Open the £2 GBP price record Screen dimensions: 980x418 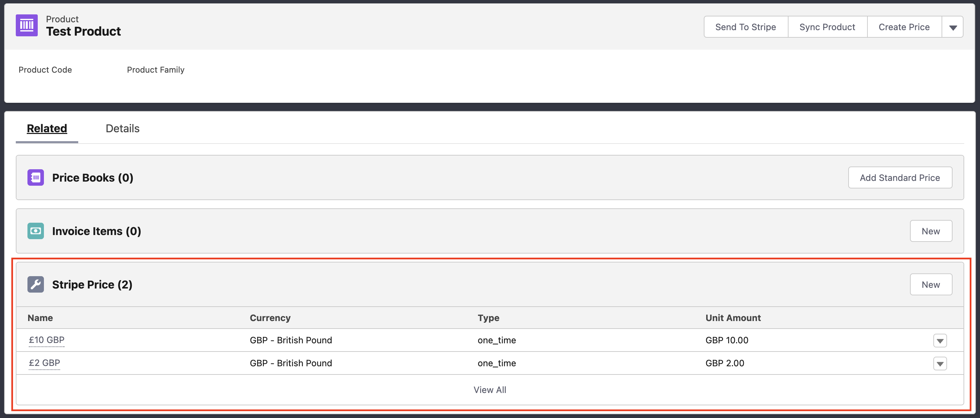pyautogui.click(x=45, y=363)
